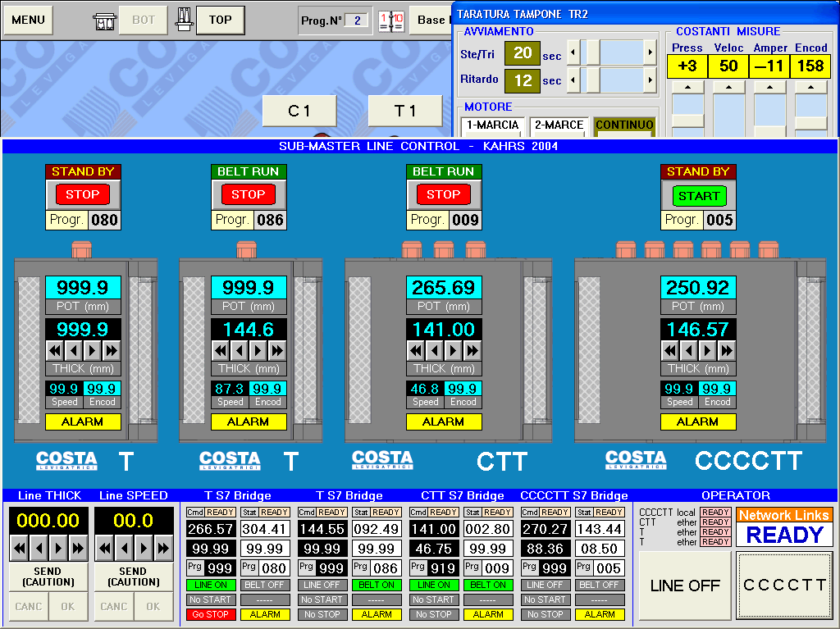Screen dimensions: 840x629
Task: Fast-decrease thickness on CTT machine
Action: [x=415, y=351]
